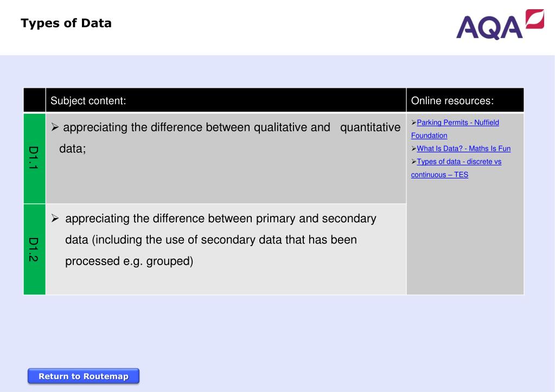Screen dimensions: 555x392
Task: Select the green D1.2 label cell
Action: 34,249
